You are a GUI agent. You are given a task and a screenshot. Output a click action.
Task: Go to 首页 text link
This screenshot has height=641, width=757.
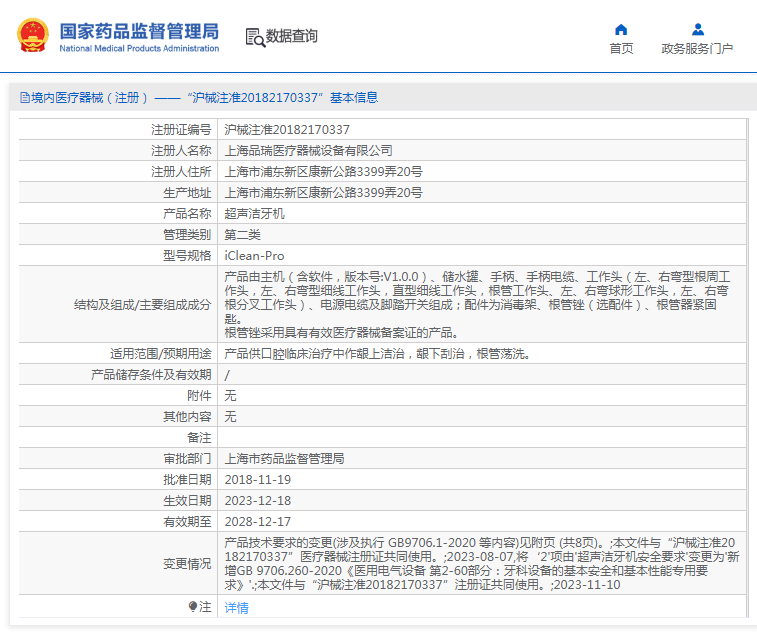pyautogui.click(x=621, y=49)
